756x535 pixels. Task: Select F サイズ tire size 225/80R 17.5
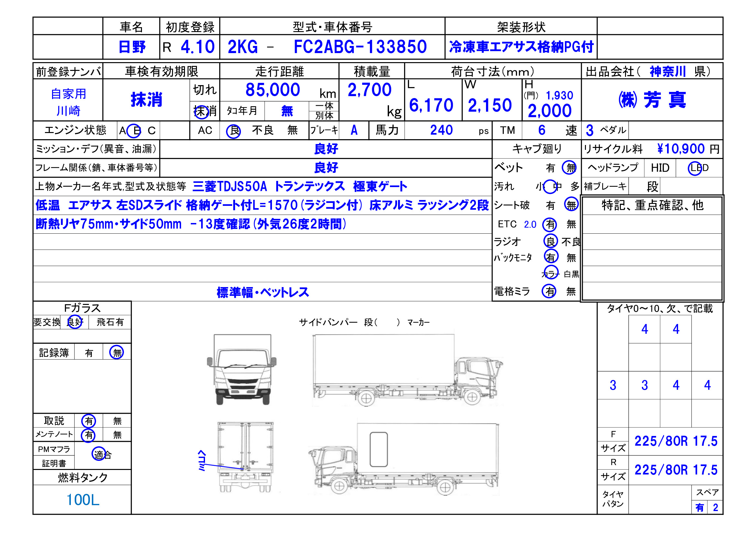[676, 441]
